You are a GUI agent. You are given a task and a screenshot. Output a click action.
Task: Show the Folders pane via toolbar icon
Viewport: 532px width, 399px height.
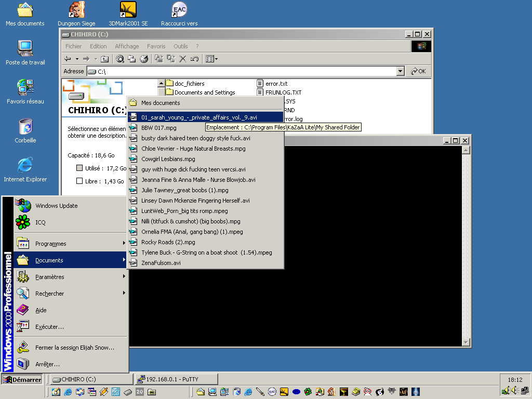[131, 59]
